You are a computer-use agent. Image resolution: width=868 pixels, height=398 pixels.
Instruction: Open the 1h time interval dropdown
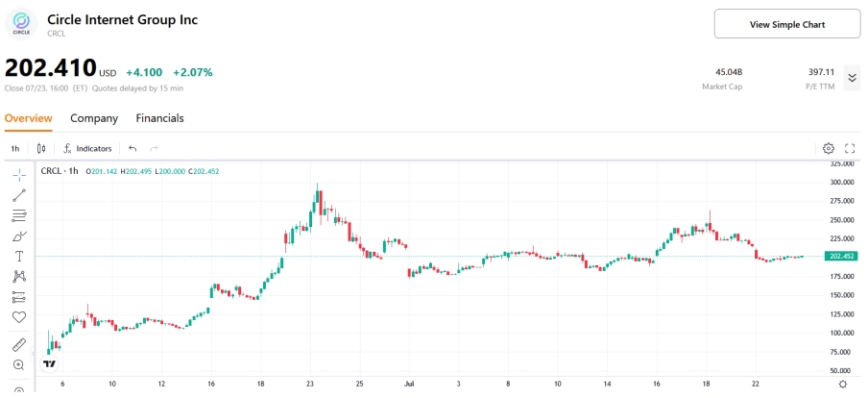pos(15,148)
